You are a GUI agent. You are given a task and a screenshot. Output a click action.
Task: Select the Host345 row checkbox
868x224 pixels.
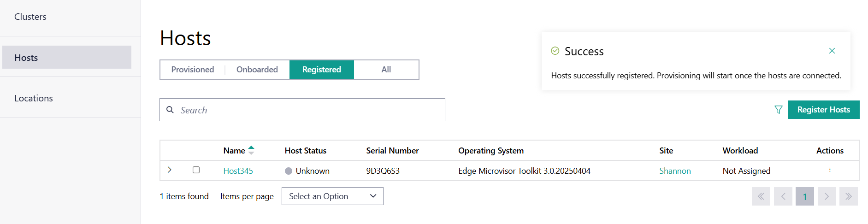click(196, 170)
